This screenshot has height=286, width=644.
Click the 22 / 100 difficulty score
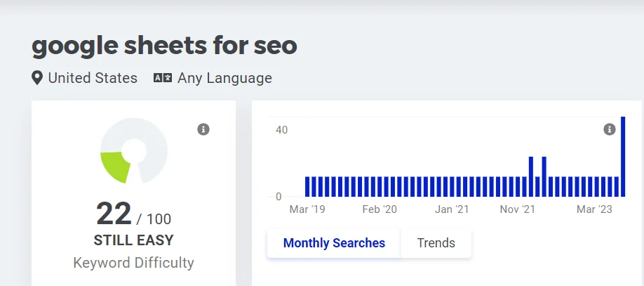coord(133,214)
